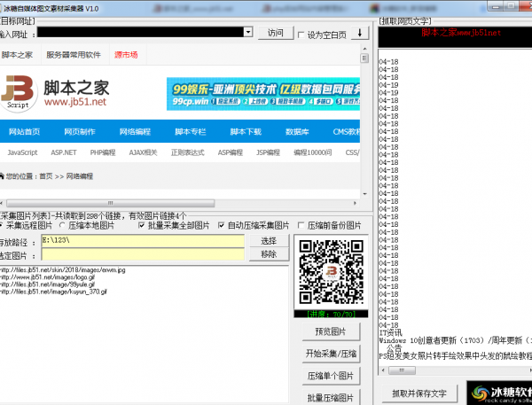532x405 pixels.
Task: Click the down arrow button beside 设为空白页
Action: [359, 33]
